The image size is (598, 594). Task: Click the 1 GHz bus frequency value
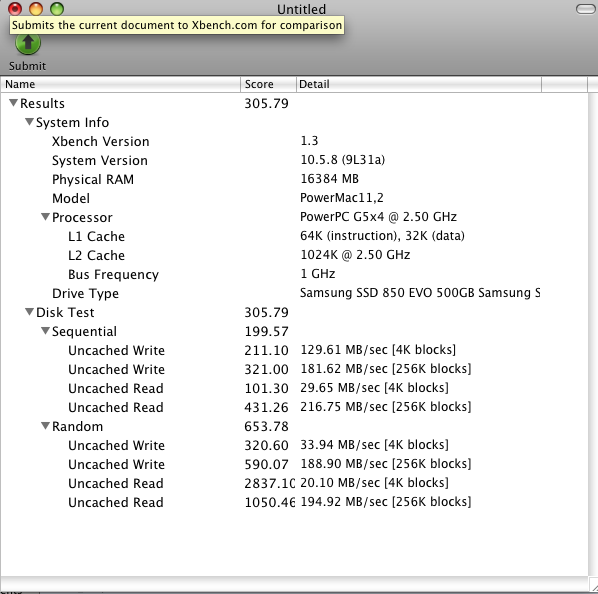point(318,274)
